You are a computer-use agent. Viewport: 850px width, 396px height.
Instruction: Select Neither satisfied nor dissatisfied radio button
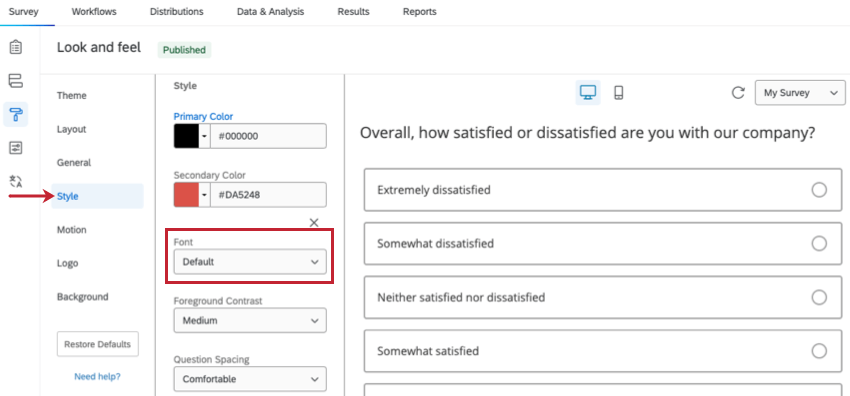[x=819, y=297]
